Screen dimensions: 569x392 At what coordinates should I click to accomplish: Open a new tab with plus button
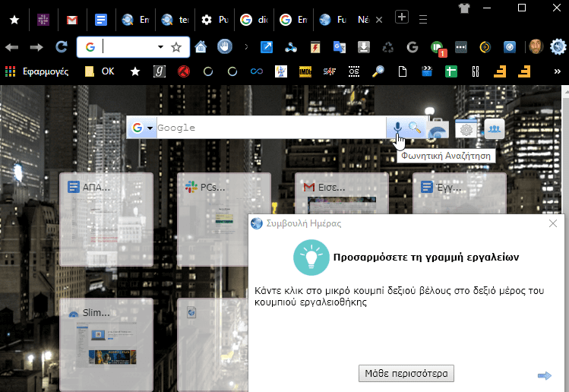(x=402, y=17)
